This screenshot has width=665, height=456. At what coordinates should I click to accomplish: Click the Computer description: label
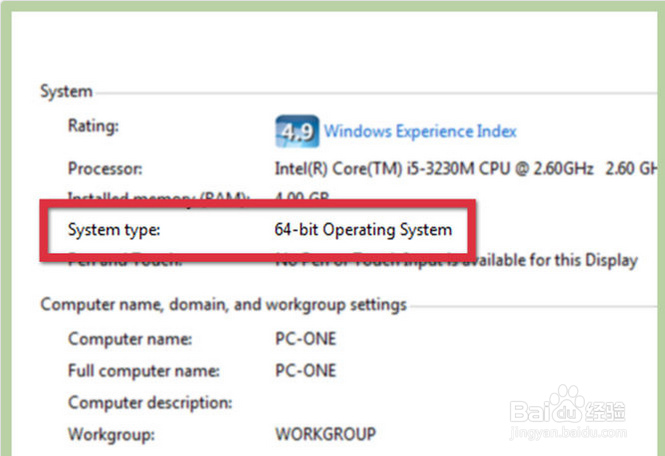coord(150,403)
